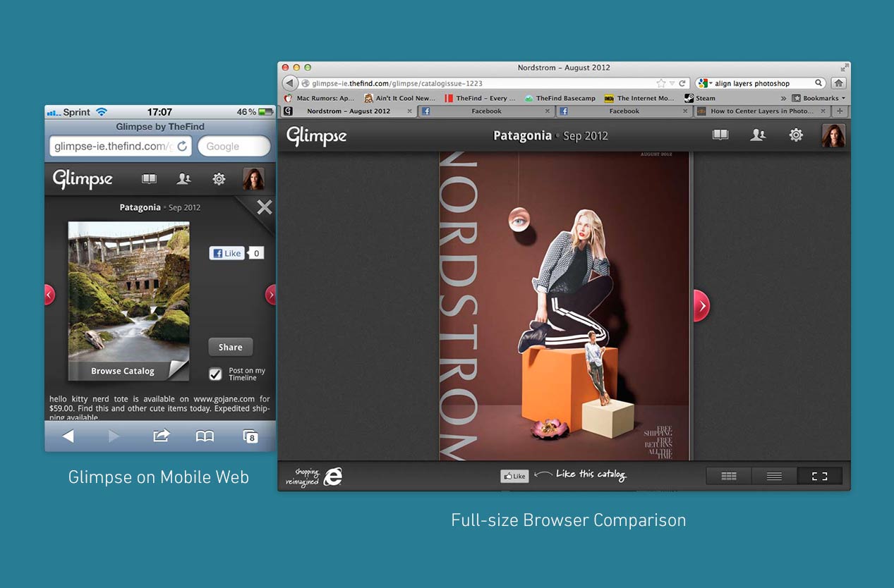Open the TheFind Basecamp bookmark
The height and width of the screenshot is (588, 894).
click(x=560, y=99)
